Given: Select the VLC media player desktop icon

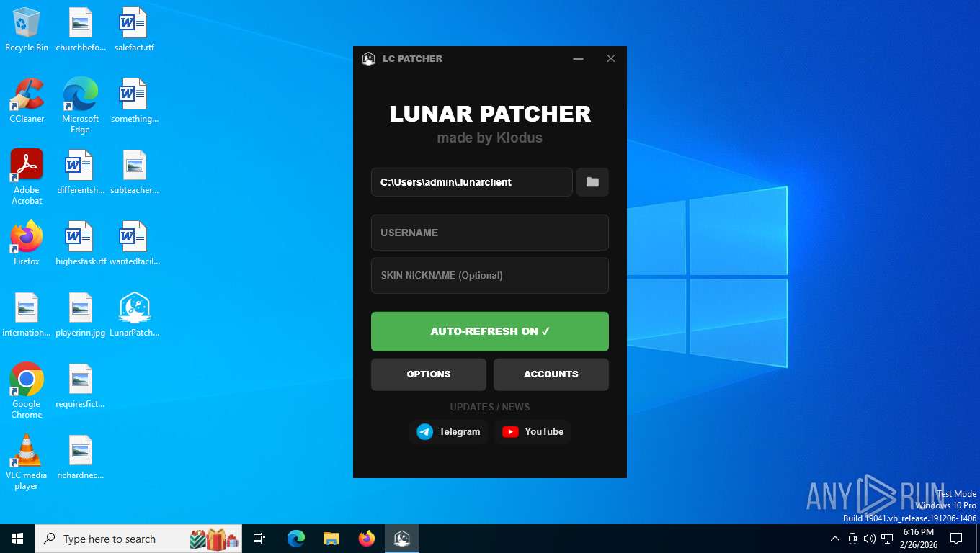Looking at the screenshot, I should click(x=27, y=462).
